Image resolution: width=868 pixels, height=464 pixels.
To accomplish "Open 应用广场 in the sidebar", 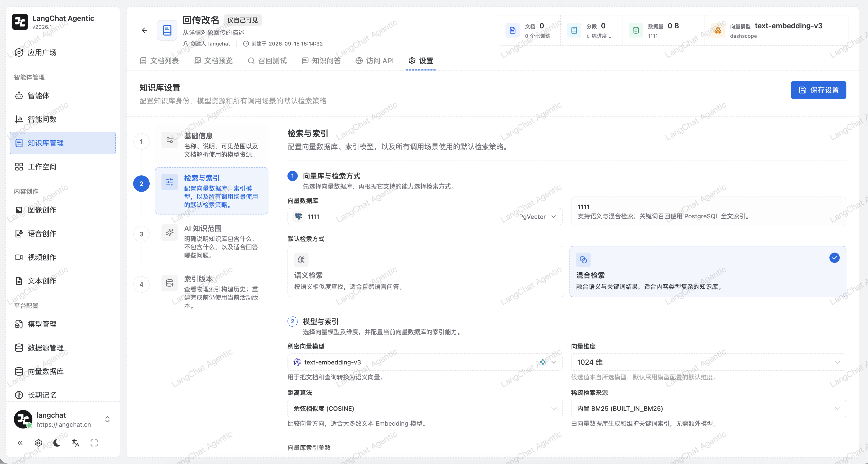I will tap(63, 52).
